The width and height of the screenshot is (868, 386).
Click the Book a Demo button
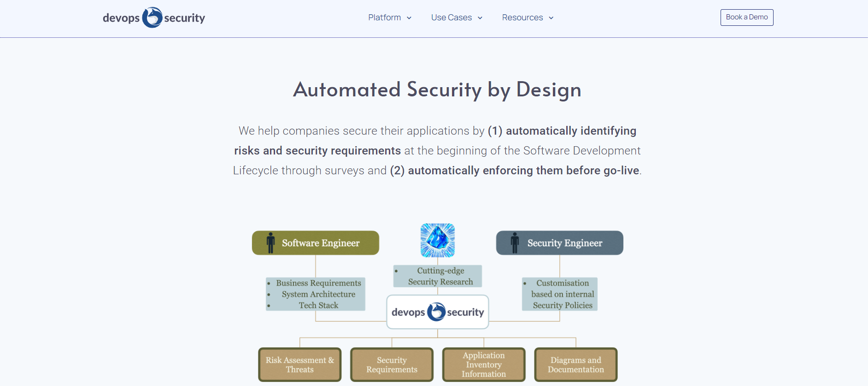point(747,18)
